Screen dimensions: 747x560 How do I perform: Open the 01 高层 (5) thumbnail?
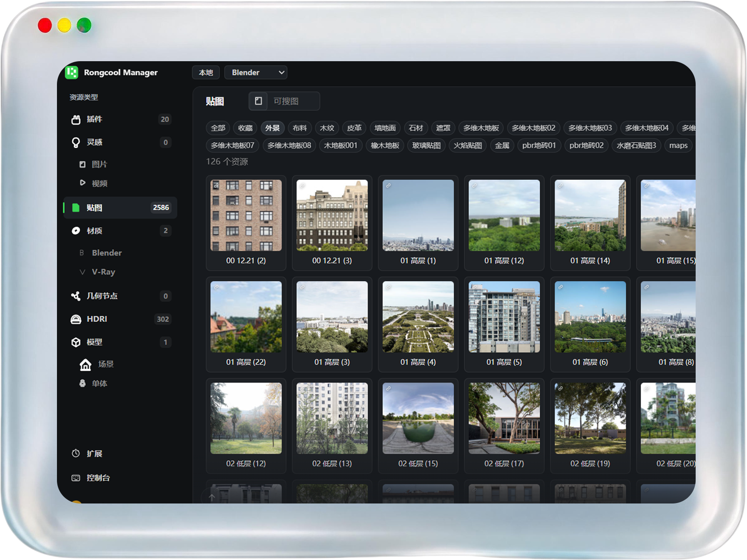pos(504,317)
